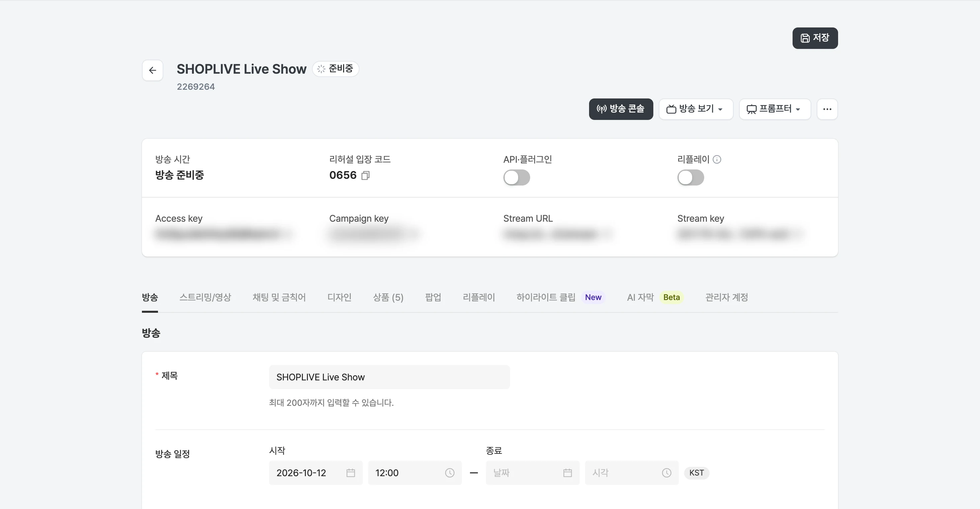Click the 리플레이 info icon
This screenshot has width=980, height=509.
click(717, 159)
